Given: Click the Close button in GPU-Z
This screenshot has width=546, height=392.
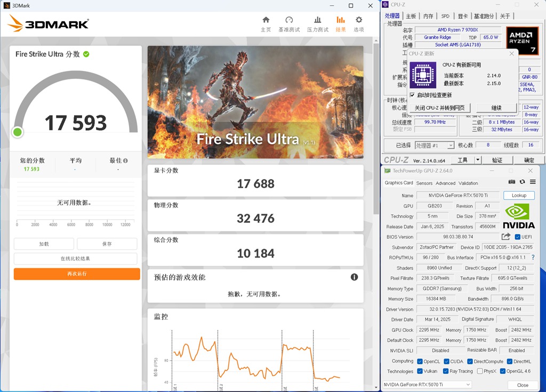Looking at the screenshot, I should pyautogui.click(x=523, y=385).
